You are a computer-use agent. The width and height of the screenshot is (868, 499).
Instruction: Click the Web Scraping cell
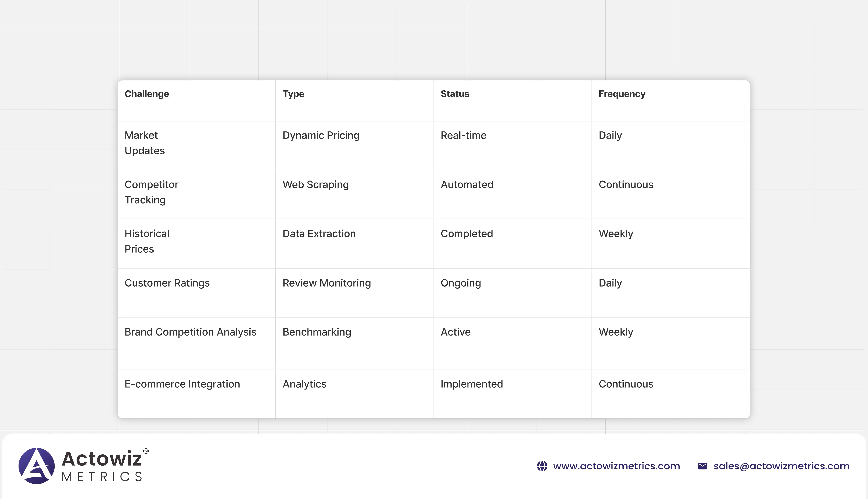[x=315, y=185]
